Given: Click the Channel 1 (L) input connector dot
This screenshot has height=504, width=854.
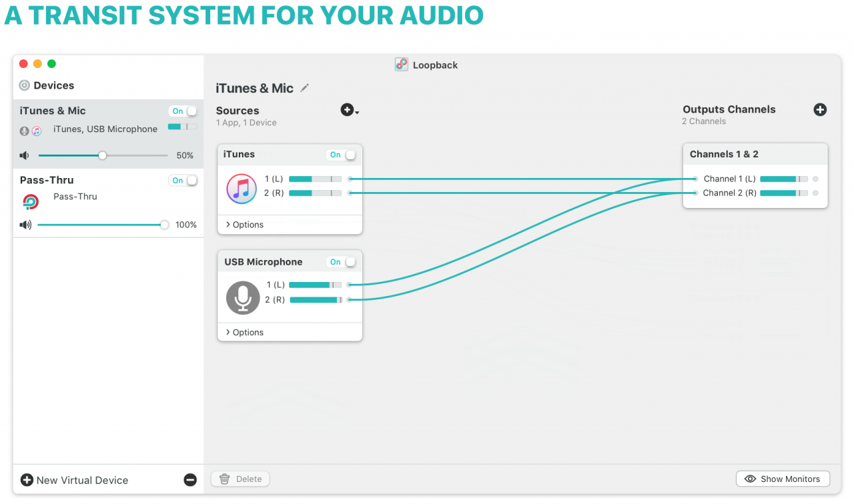Looking at the screenshot, I should pos(695,179).
